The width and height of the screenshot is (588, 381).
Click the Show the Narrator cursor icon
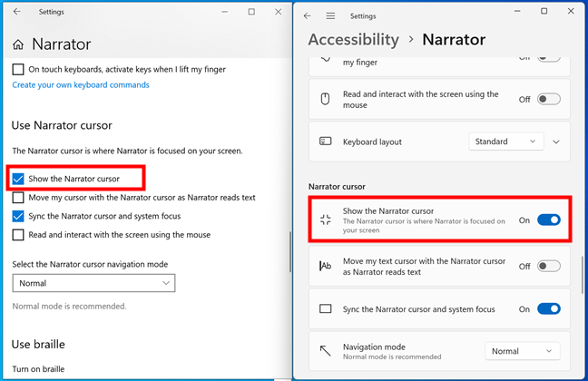[325, 220]
